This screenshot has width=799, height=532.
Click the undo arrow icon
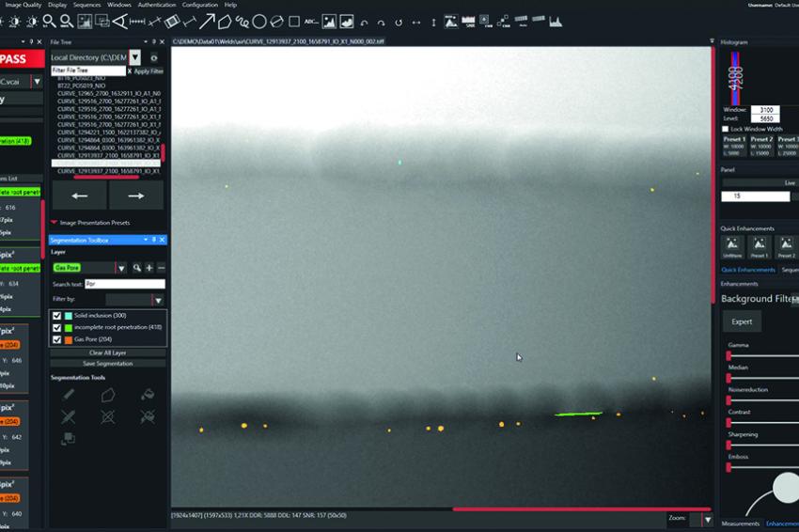coord(364,23)
